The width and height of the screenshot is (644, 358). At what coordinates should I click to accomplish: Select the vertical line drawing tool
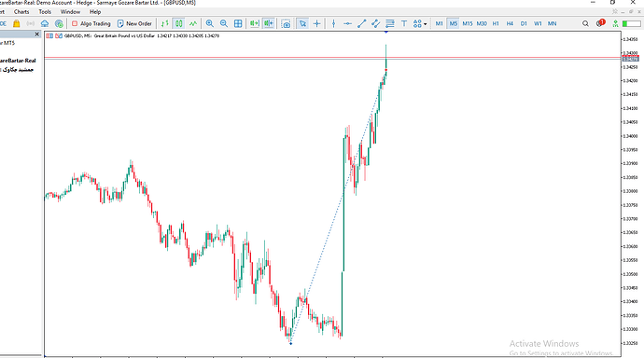pos(333,24)
